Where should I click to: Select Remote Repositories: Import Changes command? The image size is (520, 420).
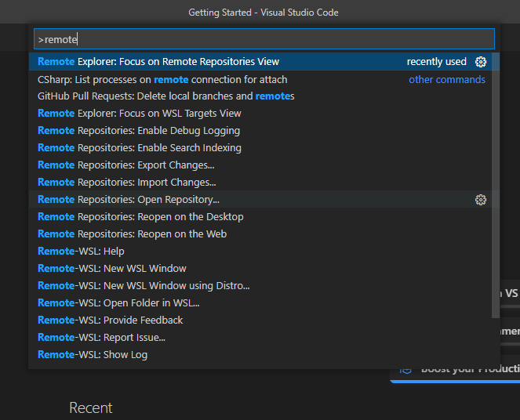pos(126,183)
